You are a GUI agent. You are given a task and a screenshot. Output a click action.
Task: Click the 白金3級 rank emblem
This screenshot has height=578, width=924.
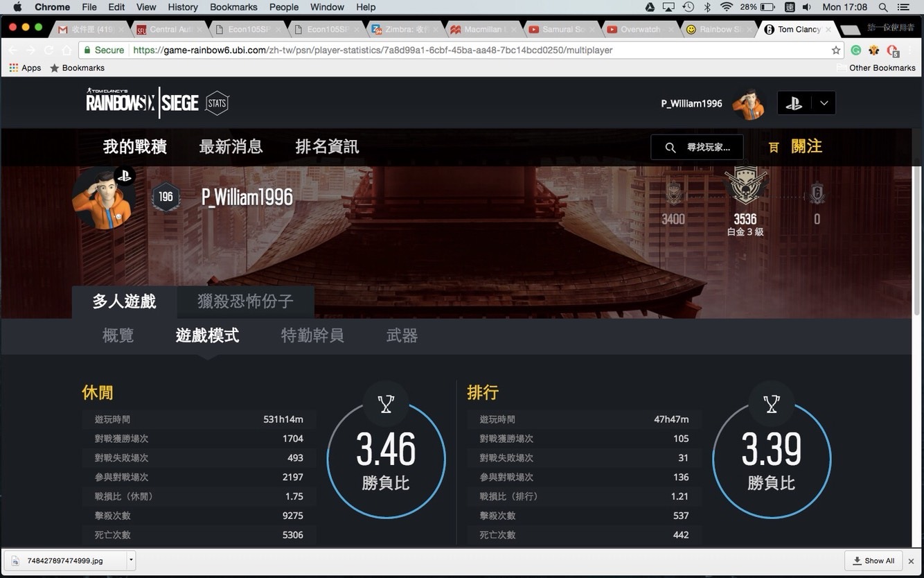coord(745,184)
